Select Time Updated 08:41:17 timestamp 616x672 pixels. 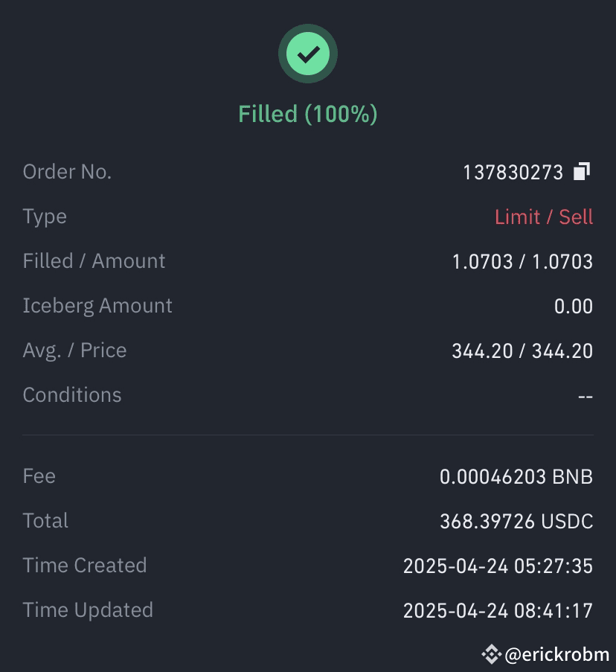pyautogui.click(x=498, y=611)
